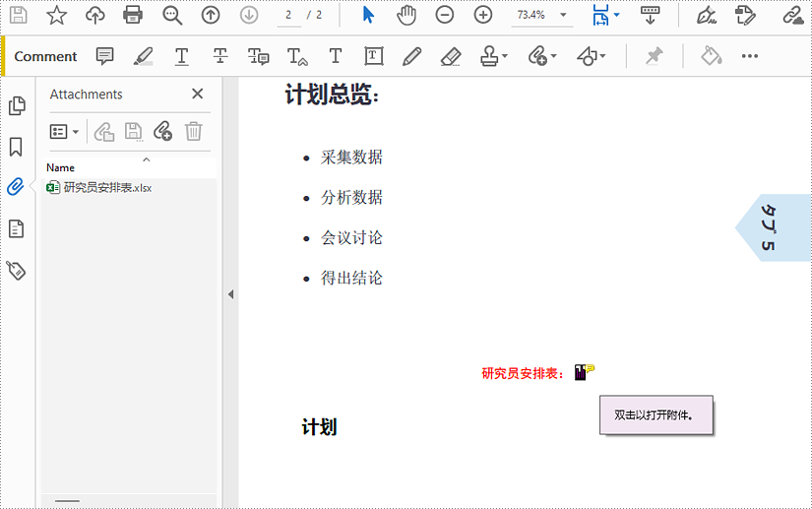The image size is (812, 509).
Task: Choose the Selection arrow tool
Action: 368,15
